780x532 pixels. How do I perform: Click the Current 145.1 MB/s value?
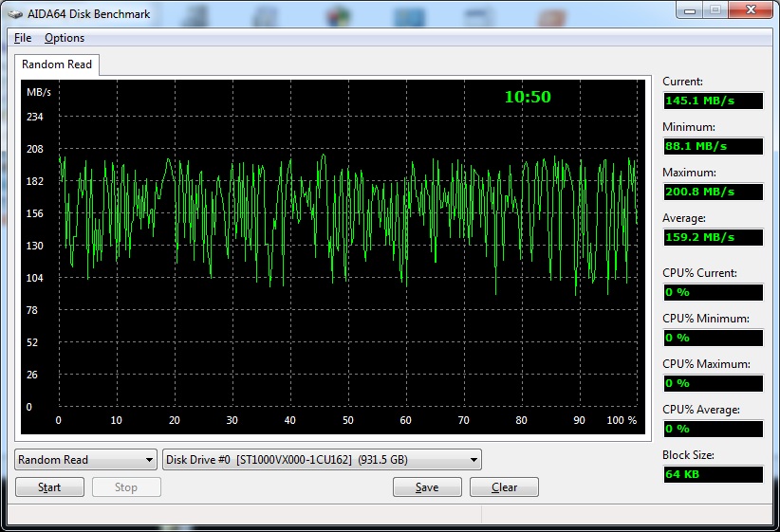(x=713, y=101)
